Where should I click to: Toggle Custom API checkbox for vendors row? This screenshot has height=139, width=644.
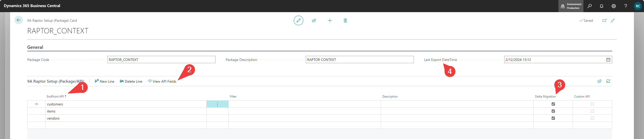[x=592, y=118]
